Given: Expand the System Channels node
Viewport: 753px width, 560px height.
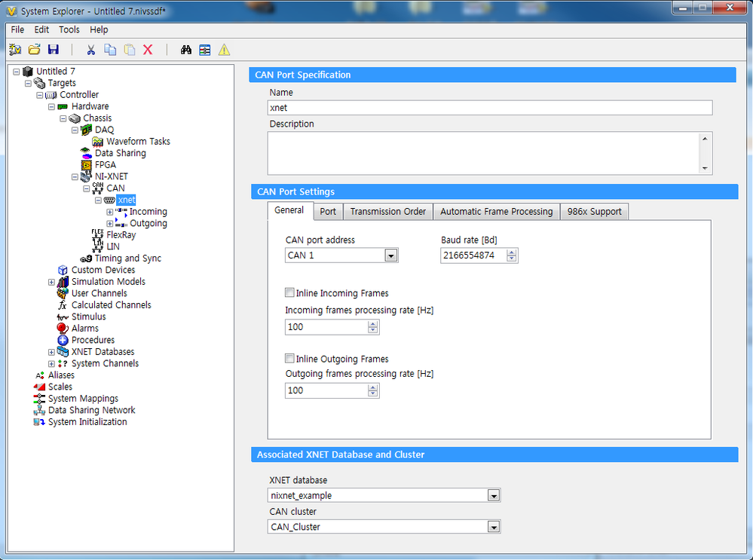Looking at the screenshot, I should 51,363.
